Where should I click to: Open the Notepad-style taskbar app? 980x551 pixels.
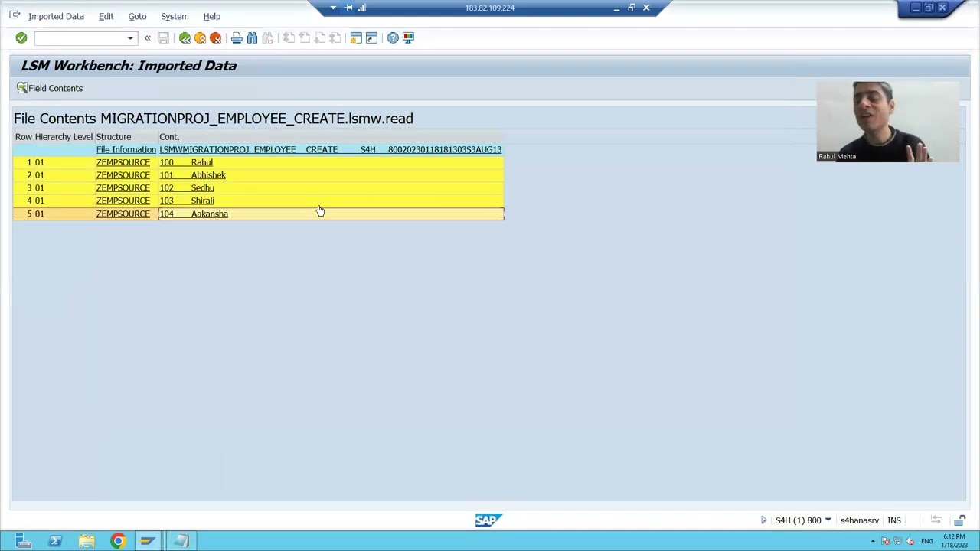[x=181, y=541]
